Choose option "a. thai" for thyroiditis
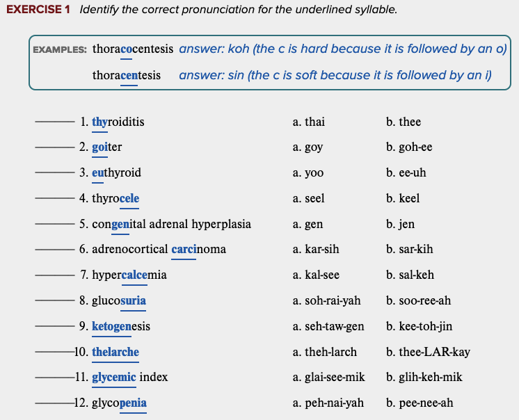 [x=309, y=122]
